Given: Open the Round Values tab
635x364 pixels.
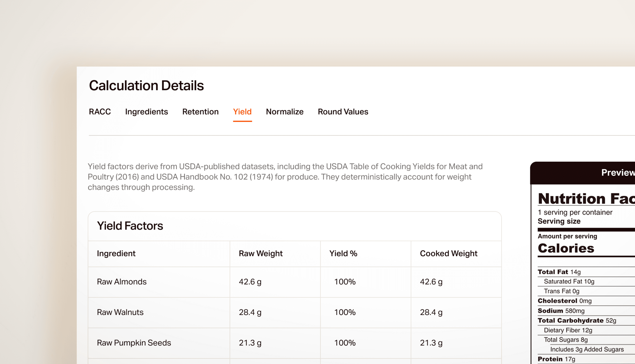Looking at the screenshot, I should (343, 112).
